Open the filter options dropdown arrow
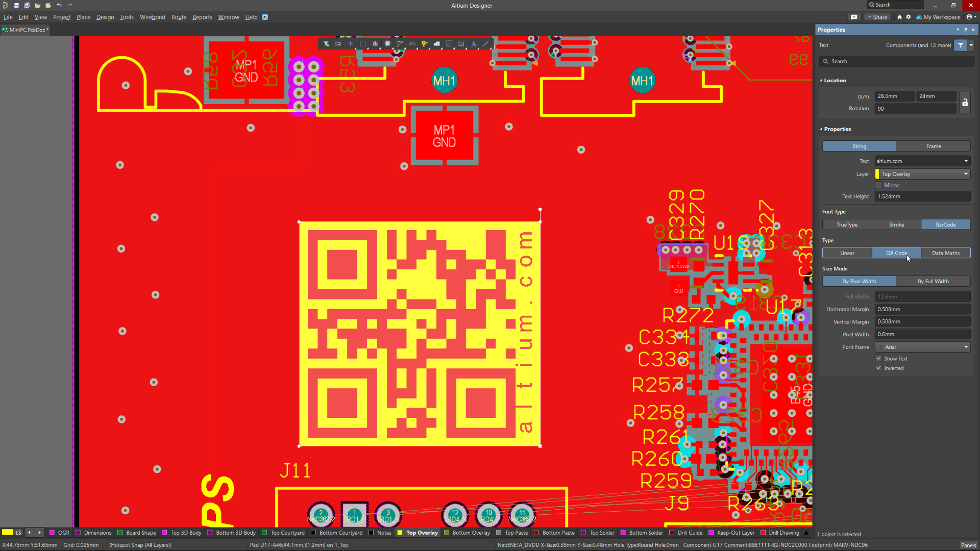Image resolution: width=980 pixels, height=551 pixels. [x=971, y=45]
